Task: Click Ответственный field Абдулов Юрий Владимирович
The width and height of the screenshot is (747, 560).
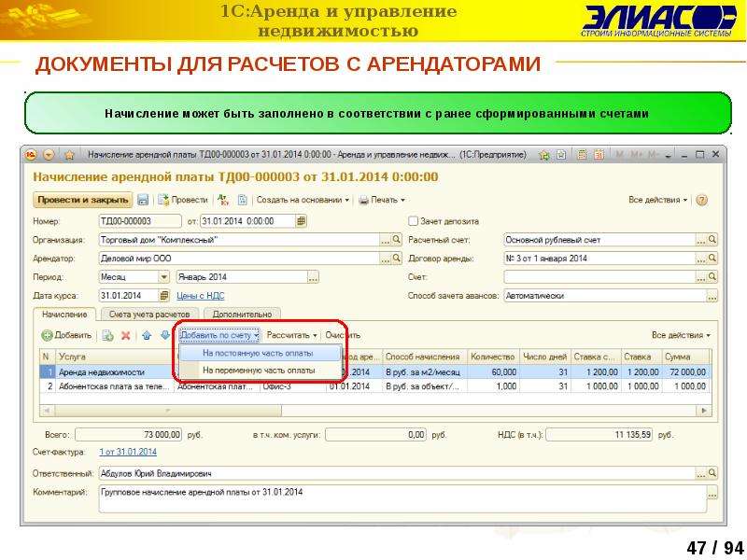Action: tap(397, 473)
